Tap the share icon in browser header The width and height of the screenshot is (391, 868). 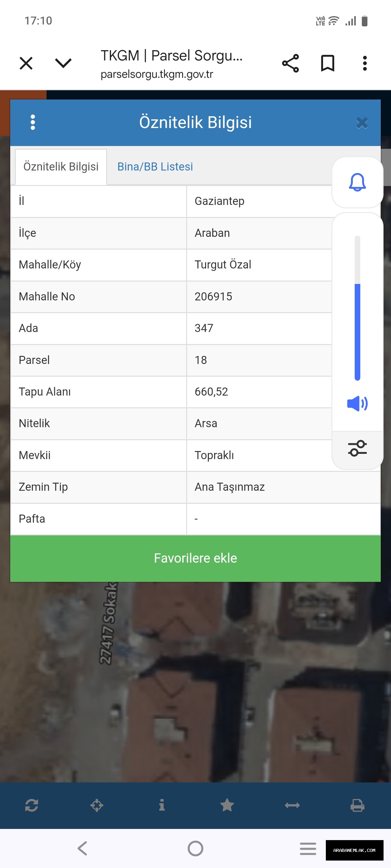[290, 63]
